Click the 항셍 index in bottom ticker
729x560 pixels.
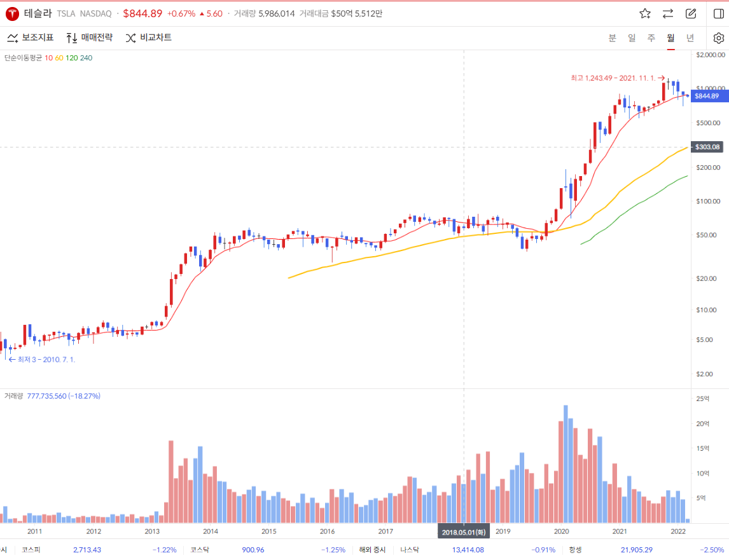(575, 550)
